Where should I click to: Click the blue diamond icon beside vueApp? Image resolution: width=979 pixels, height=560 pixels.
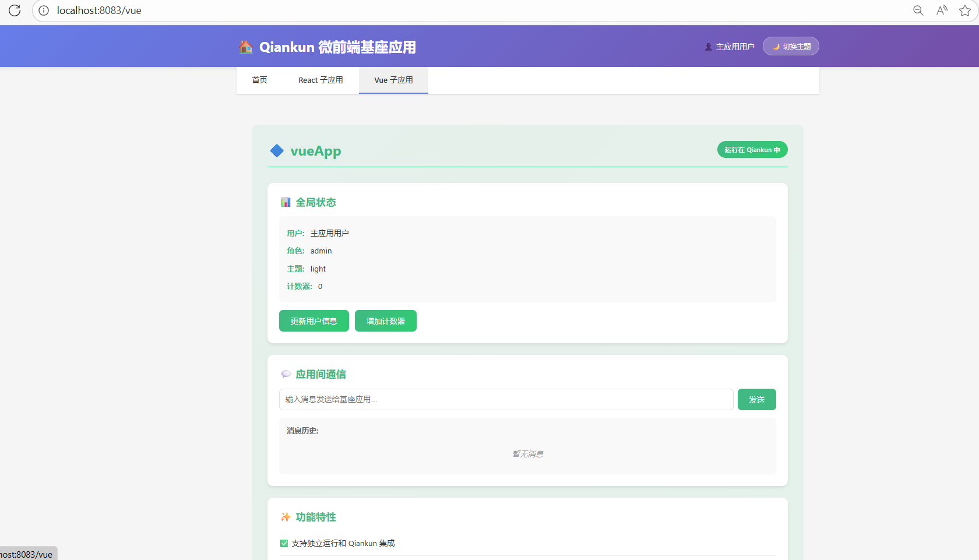coord(277,151)
